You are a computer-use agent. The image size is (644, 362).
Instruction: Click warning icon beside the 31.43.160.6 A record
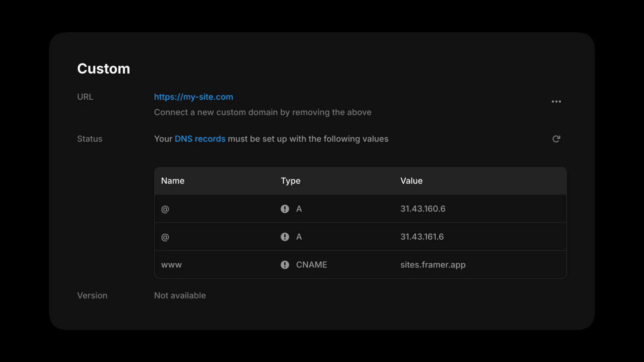point(285,209)
